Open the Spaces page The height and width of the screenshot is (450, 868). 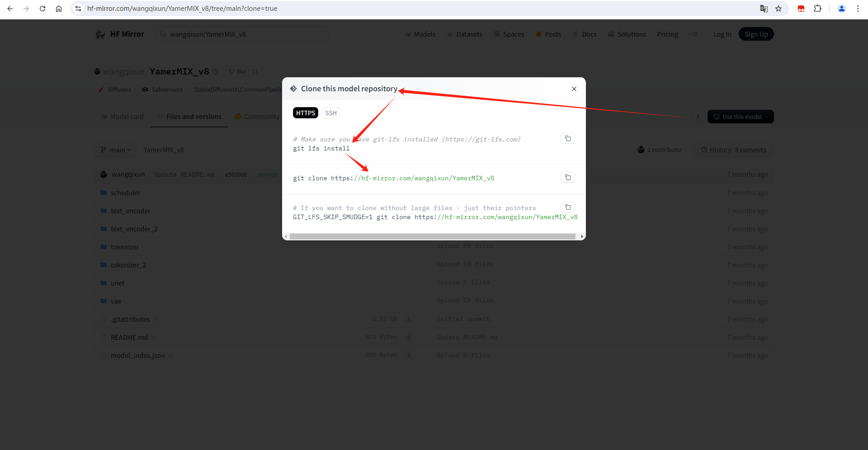point(509,34)
